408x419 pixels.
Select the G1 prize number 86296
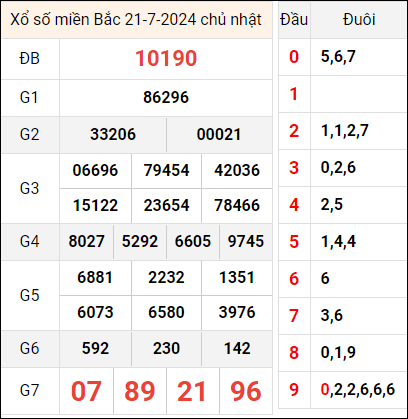[166, 97]
